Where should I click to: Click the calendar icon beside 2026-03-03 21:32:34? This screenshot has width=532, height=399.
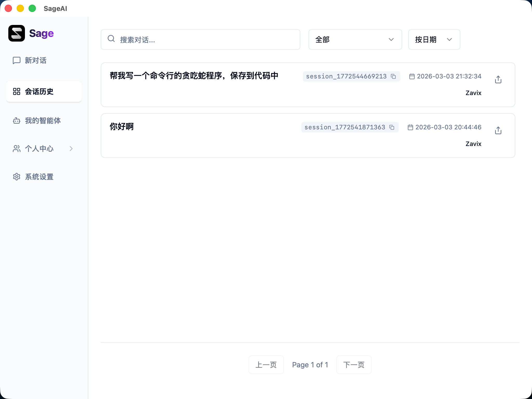pyautogui.click(x=412, y=76)
